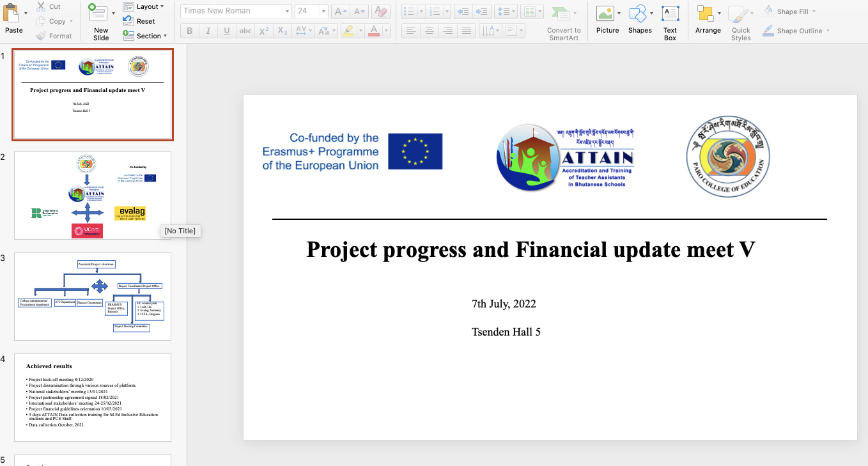The image size is (868, 466).
Task: Select the European Union flag image
Action: 415,151
